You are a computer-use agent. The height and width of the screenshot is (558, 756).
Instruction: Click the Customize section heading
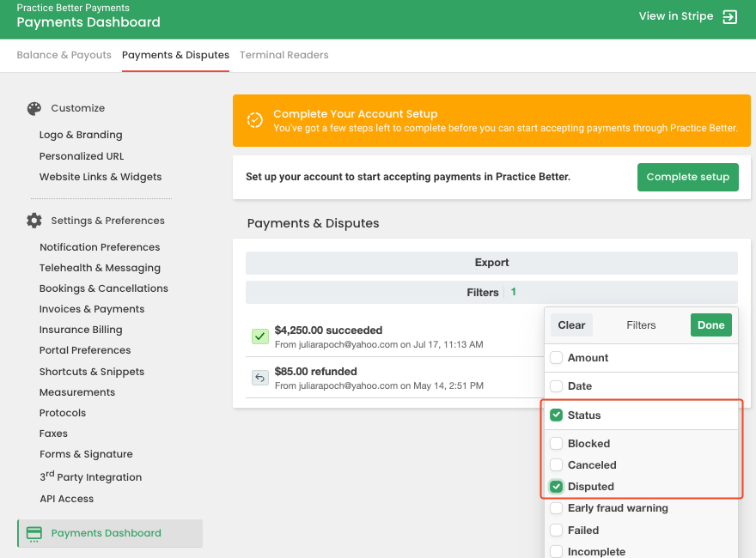coord(77,108)
